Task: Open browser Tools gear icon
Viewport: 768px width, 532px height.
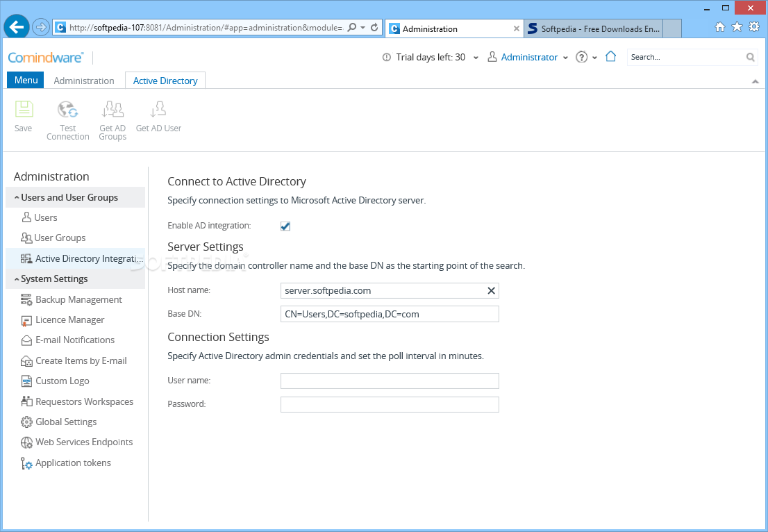Action: pyautogui.click(x=754, y=27)
